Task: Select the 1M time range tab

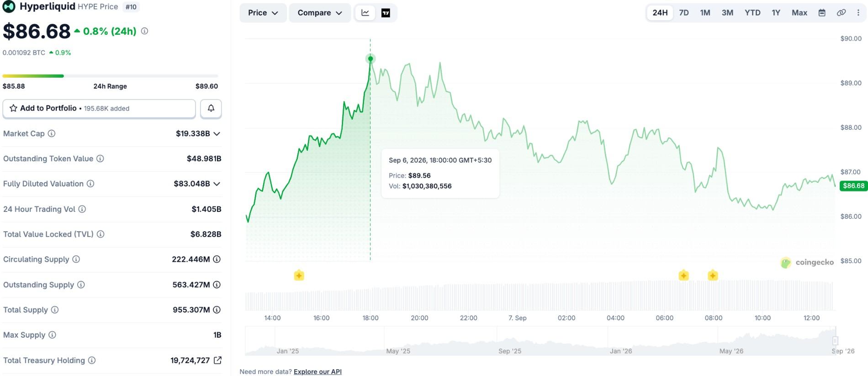Action: (705, 13)
